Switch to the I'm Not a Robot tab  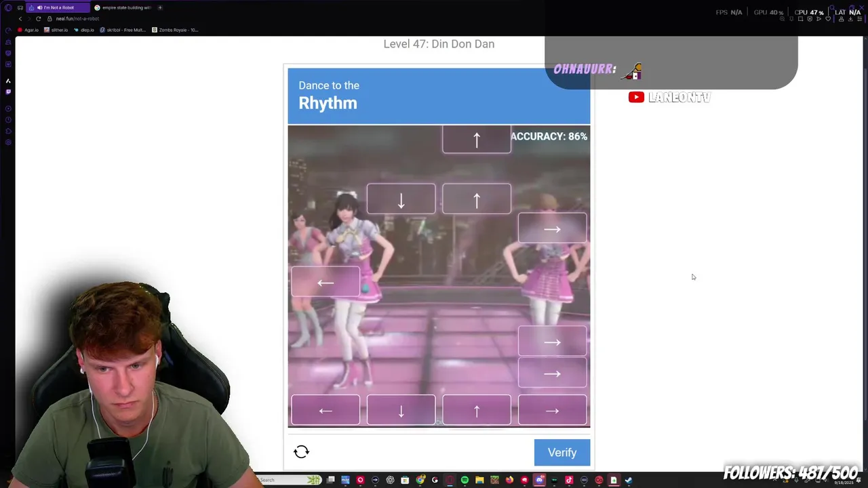pos(57,7)
